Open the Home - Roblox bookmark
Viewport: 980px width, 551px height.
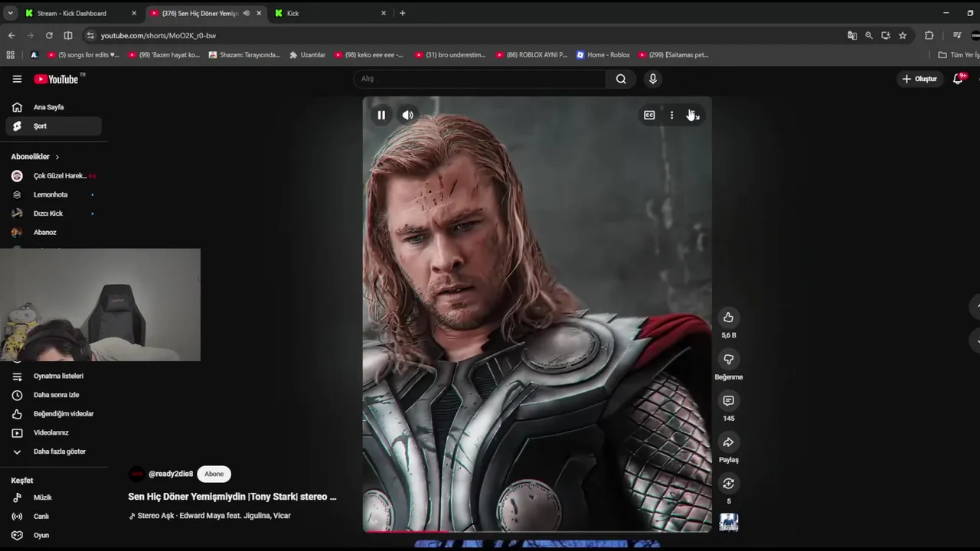(x=603, y=55)
